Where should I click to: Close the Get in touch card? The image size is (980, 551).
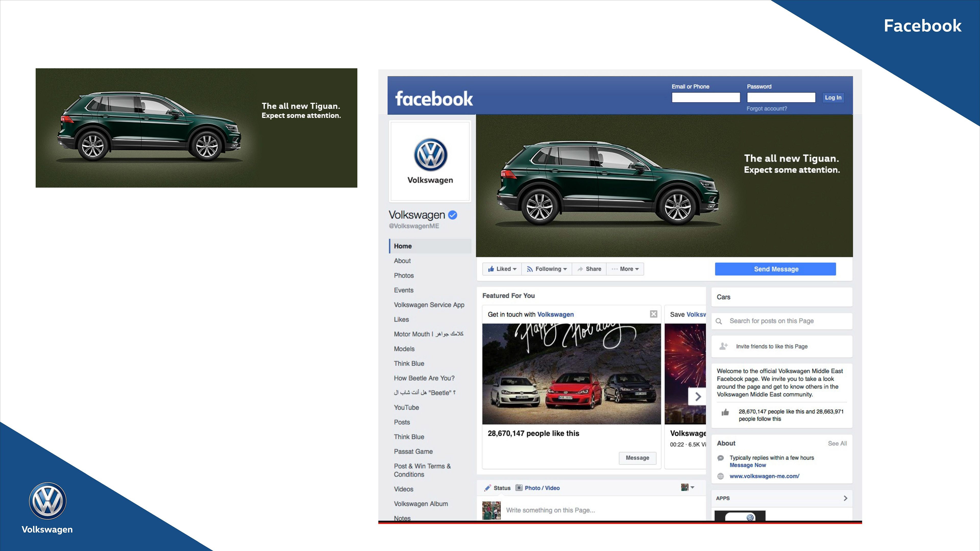(x=653, y=314)
